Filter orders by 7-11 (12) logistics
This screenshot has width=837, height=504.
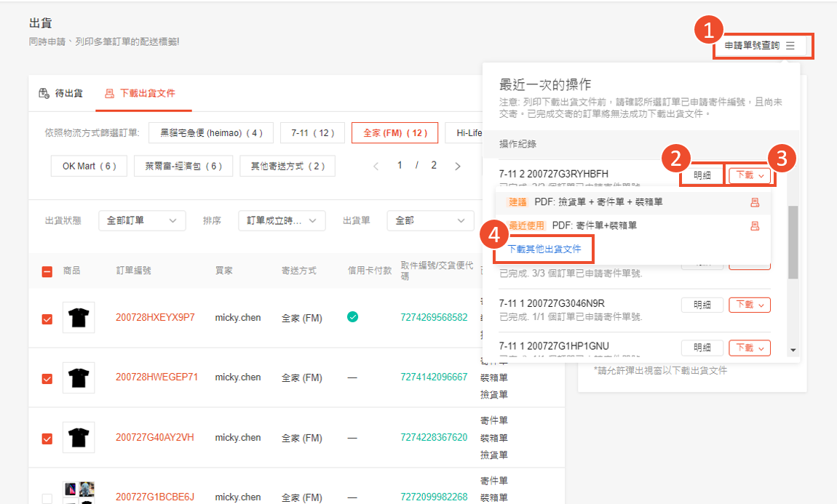click(x=312, y=133)
